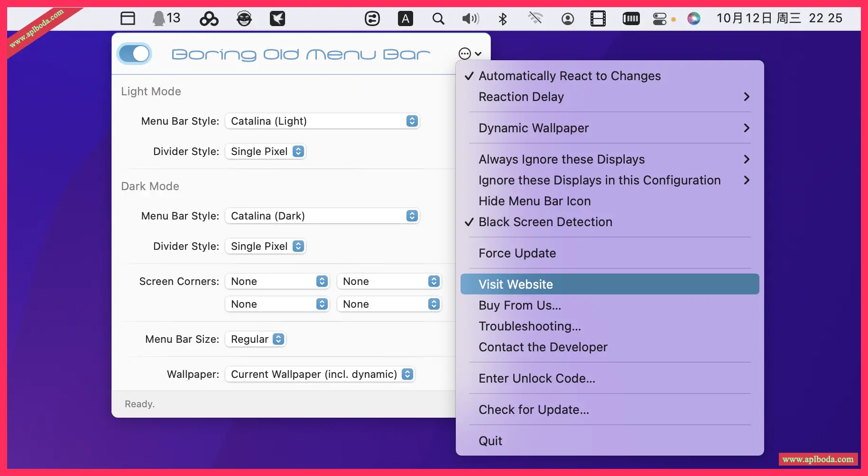Open Light Mode Divider Style dropdown
868x476 pixels.
click(x=266, y=151)
